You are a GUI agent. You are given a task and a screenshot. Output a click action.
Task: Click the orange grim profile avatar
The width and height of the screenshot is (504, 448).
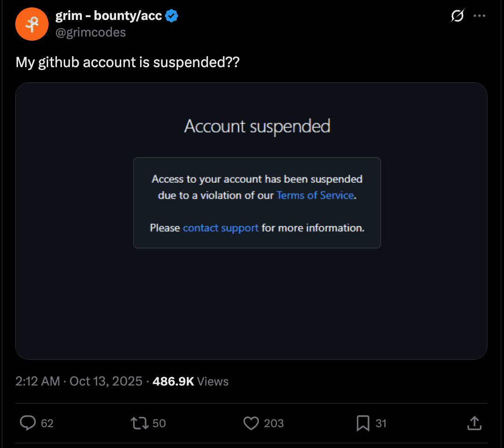[32, 24]
